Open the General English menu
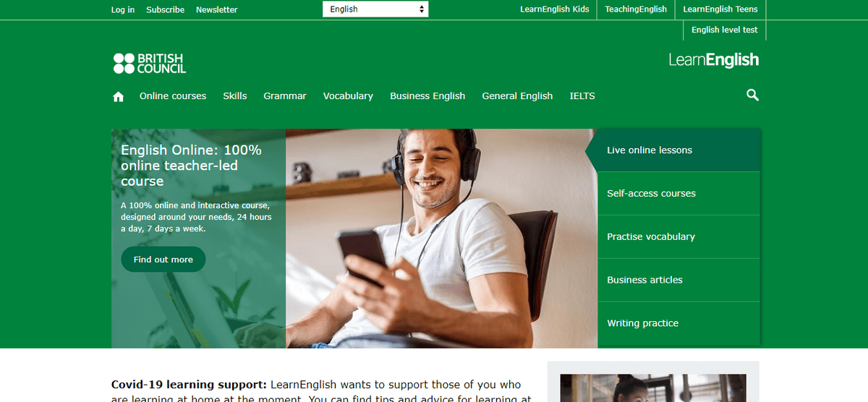868x402 pixels. (x=517, y=95)
